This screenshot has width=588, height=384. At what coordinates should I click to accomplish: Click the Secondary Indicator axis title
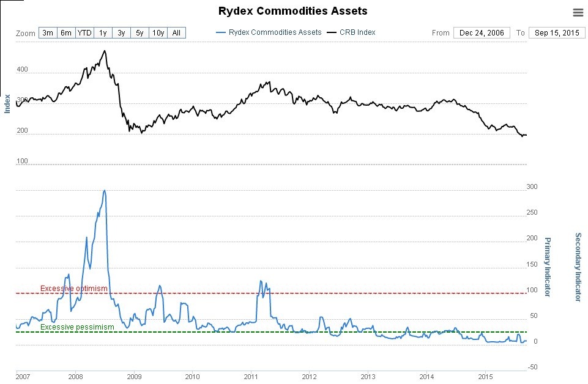coord(578,267)
